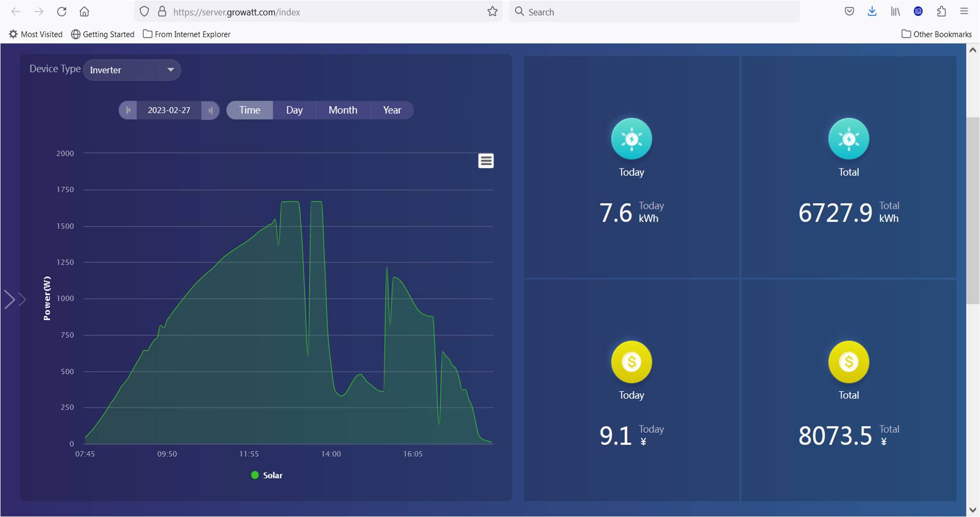The image size is (980, 517).
Task: Step to the next date
Action: click(211, 110)
